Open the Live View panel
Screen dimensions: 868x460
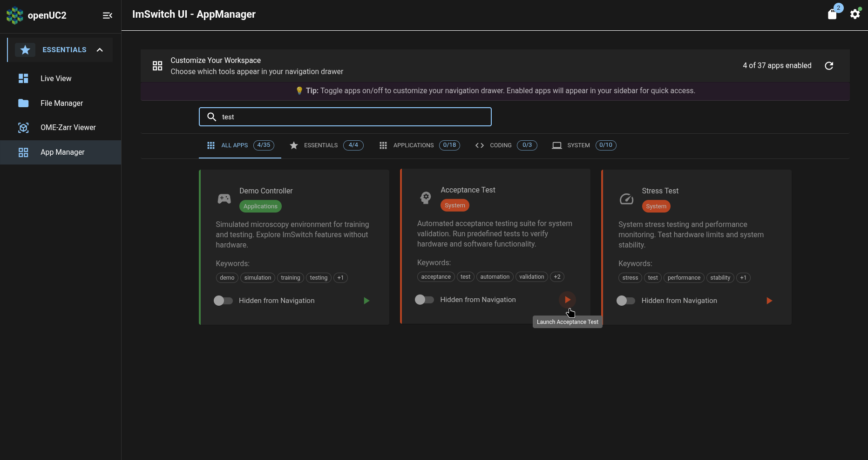click(x=55, y=78)
